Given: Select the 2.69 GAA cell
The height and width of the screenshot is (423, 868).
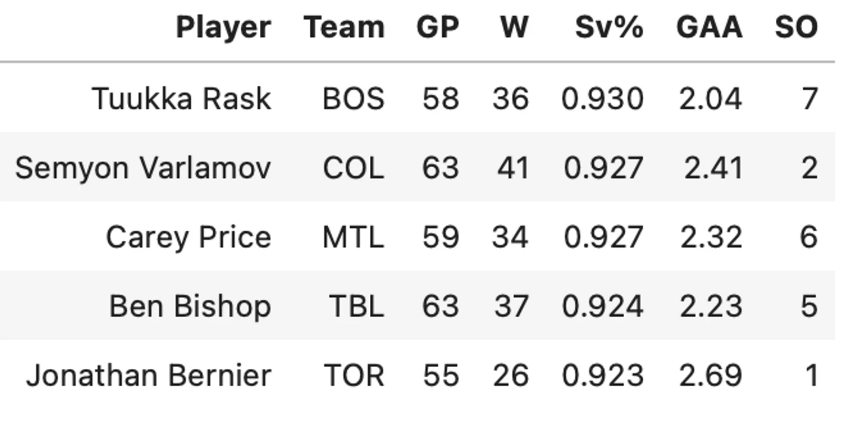Looking at the screenshot, I should [x=710, y=375].
